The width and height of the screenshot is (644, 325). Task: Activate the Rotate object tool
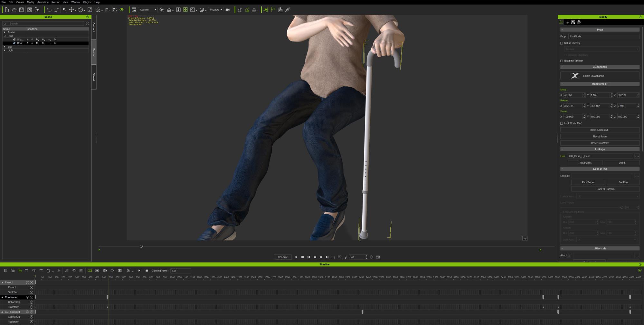81,10
